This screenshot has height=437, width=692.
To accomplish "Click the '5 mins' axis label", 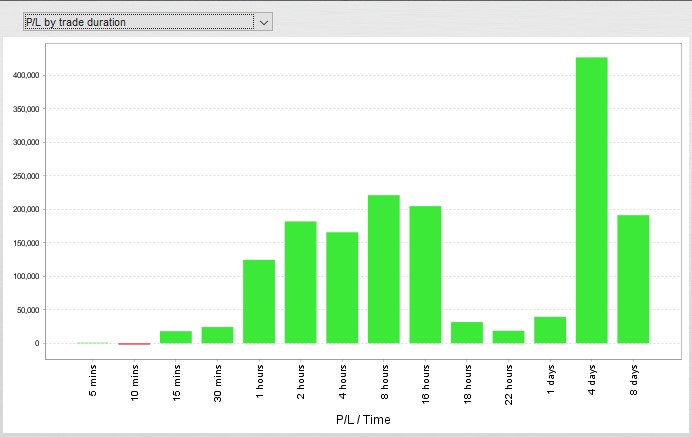I will pos(93,380).
